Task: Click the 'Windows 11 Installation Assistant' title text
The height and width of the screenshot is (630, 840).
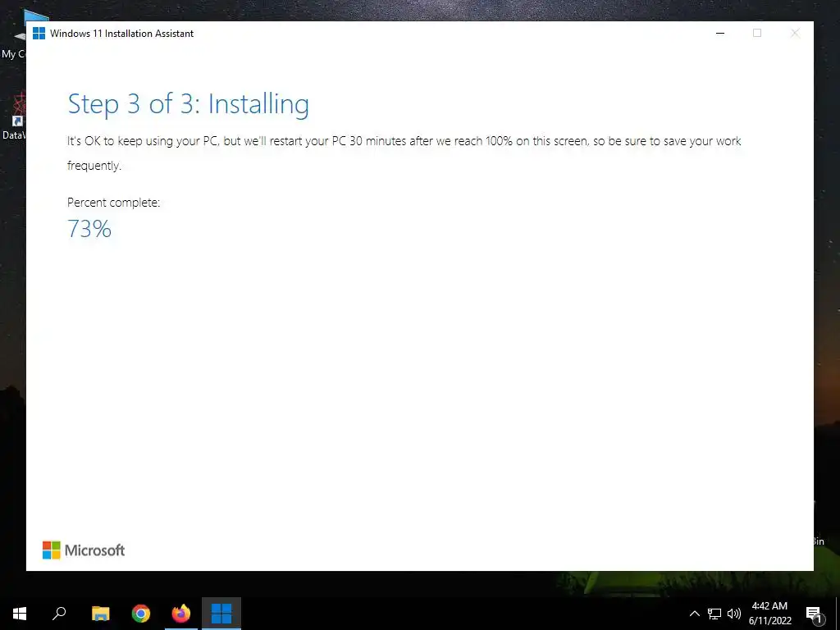Action: click(121, 33)
